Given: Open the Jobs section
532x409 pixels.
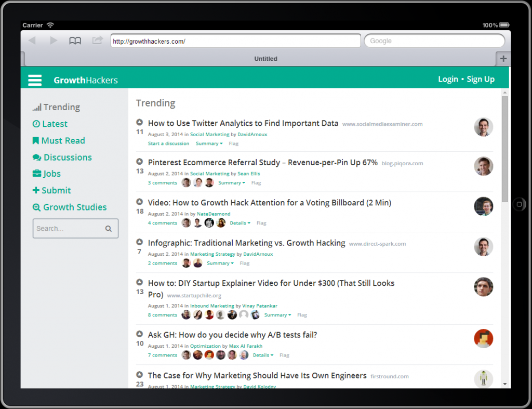Looking at the screenshot, I should [x=46, y=174].
